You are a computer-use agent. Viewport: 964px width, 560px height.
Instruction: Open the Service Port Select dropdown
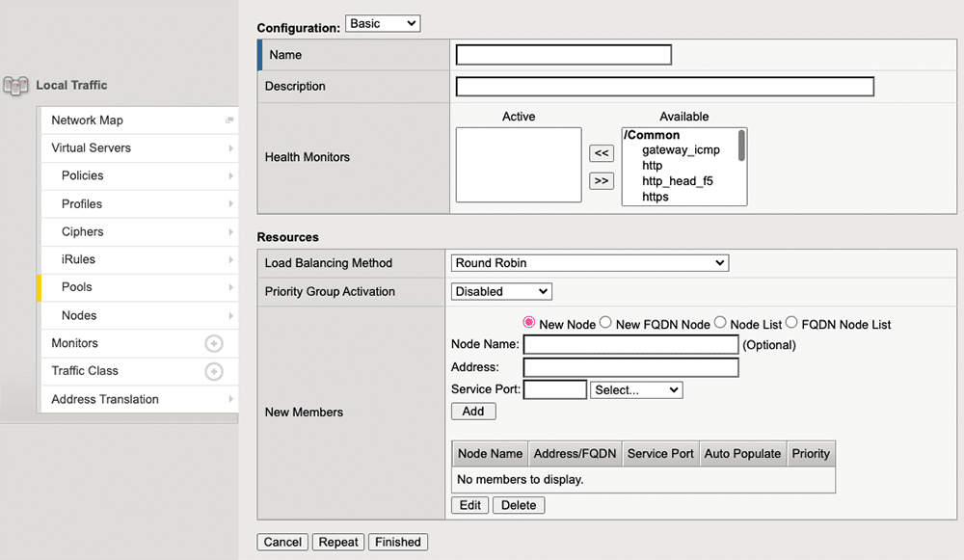coord(636,389)
